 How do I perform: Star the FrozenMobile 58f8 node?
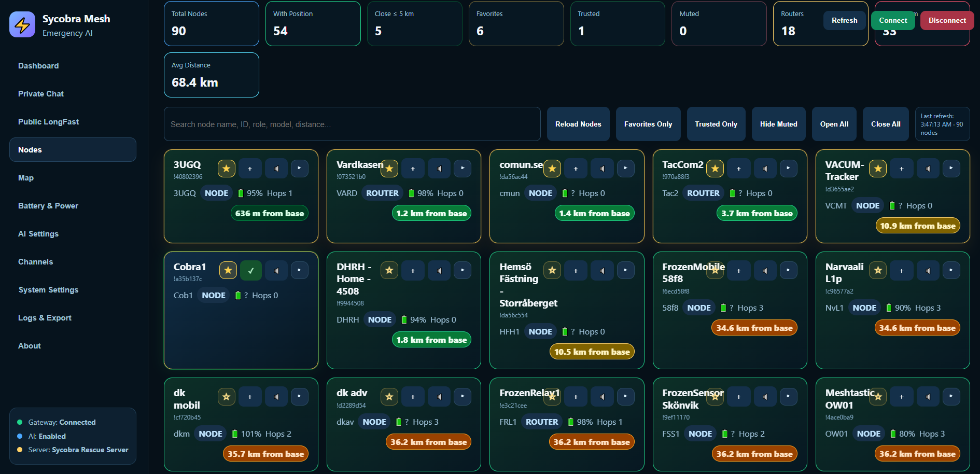[x=715, y=270]
